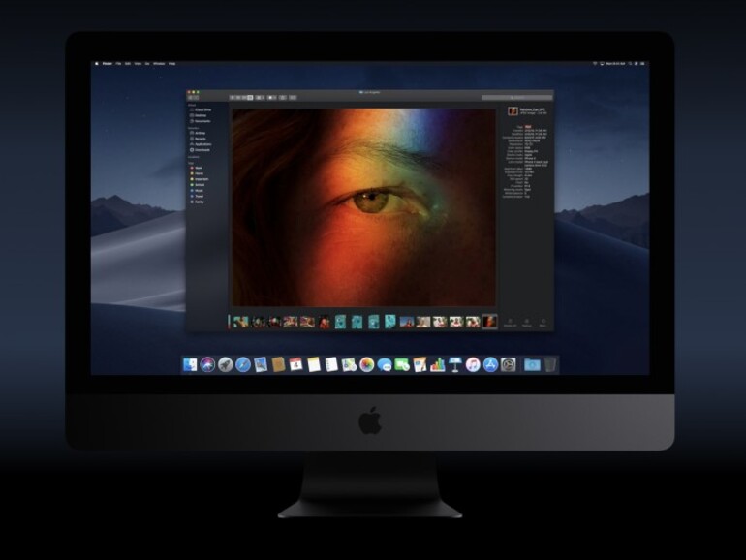Select the highlighted eye thumbnail in filmstrip
The height and width of the screenshot is (560, 746).
pyautogui.click(x=489, y=322)
